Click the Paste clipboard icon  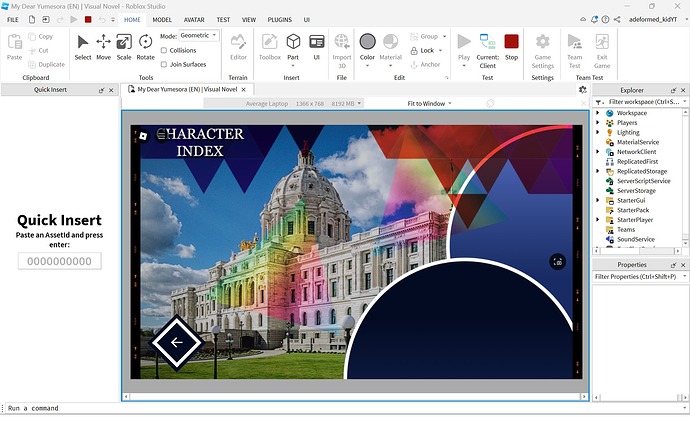pos(15,42)
